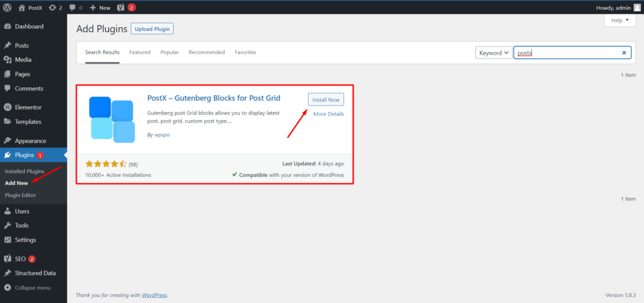Switch to the Favorites tab
The image size is (644, 303).
click(246, 53)
